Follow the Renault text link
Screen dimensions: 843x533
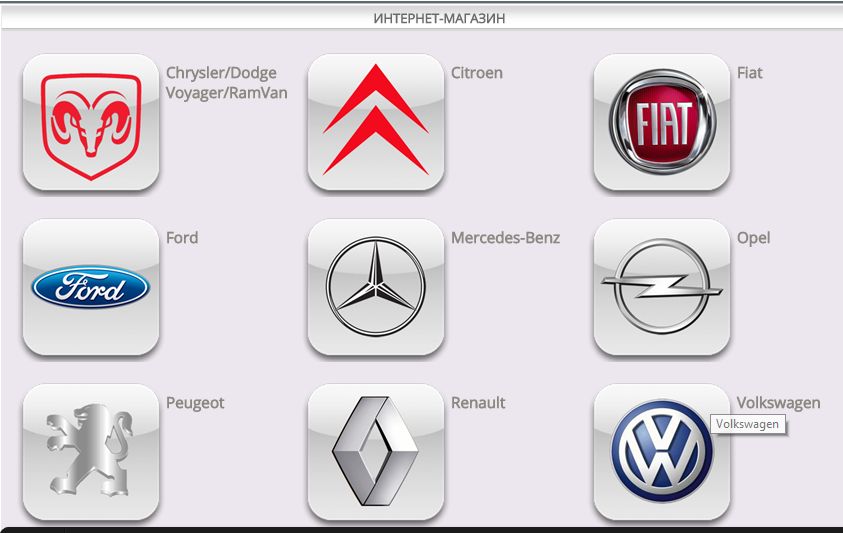pyautogui.click(x=478, y=403)
